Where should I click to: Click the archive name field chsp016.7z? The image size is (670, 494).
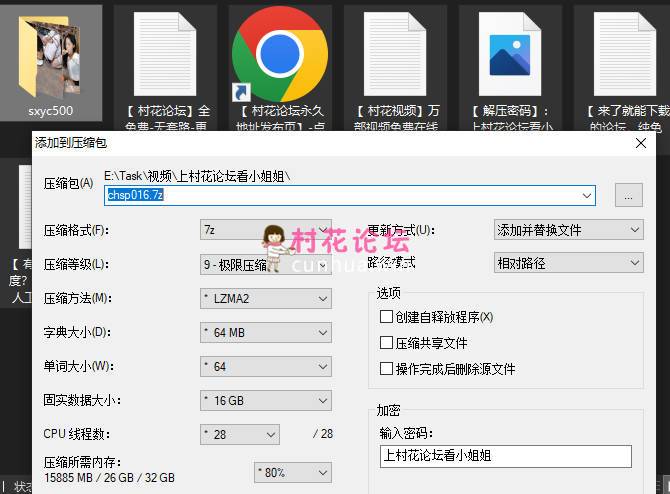click(350, 195)
